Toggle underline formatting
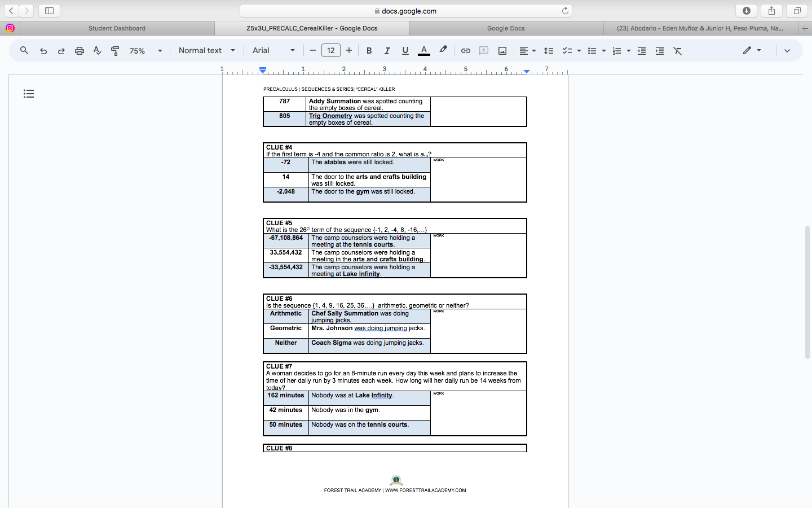 405,50
